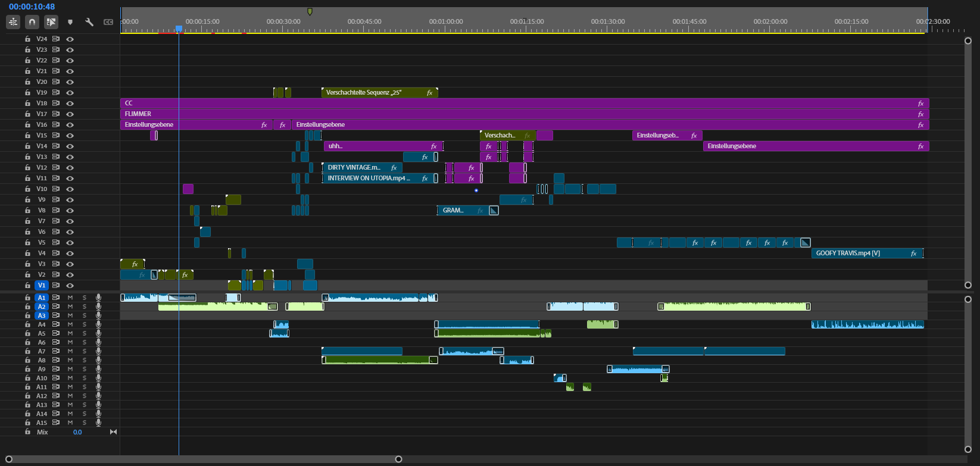Toggle V1 track targeting
Image resolution: width=980 pixels, height=466 pixels.
pyautogui.click(x=42, y=285)
